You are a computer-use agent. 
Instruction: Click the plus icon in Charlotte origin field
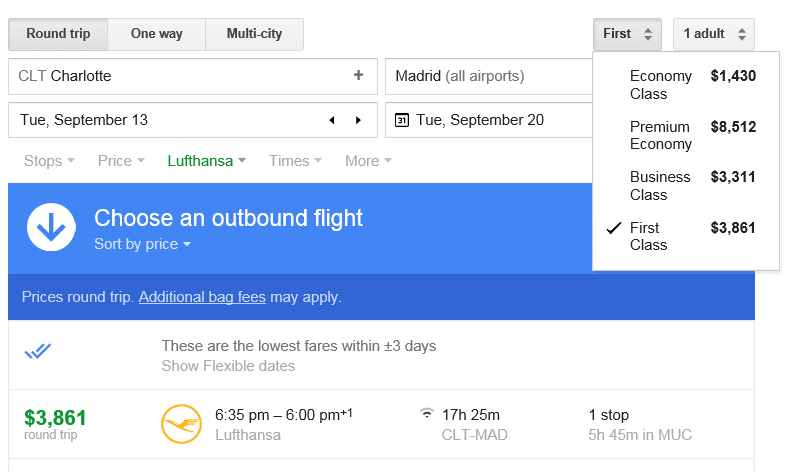pyautogui.click(x=358, y=75)
